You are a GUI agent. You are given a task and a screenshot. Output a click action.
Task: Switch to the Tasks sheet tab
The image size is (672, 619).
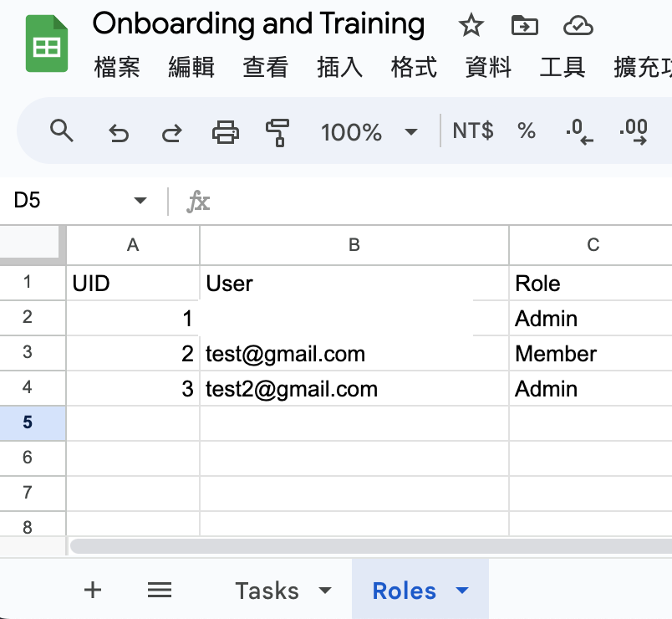point(267,591)
